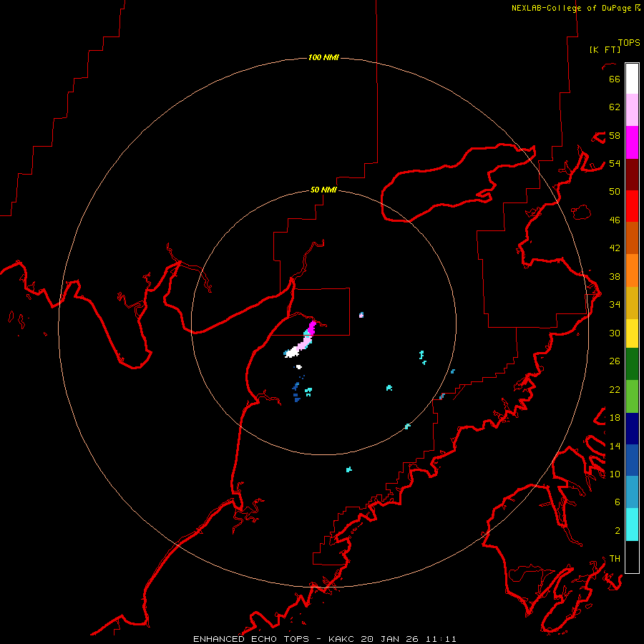
Task: Click the legend value '2'
Action: (x=618, y=531)
